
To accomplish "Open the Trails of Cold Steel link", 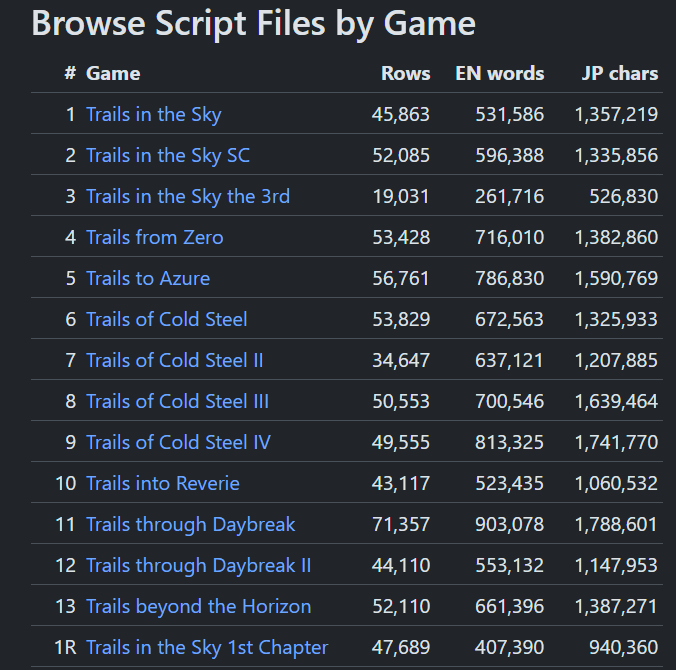I will point(167,319).
